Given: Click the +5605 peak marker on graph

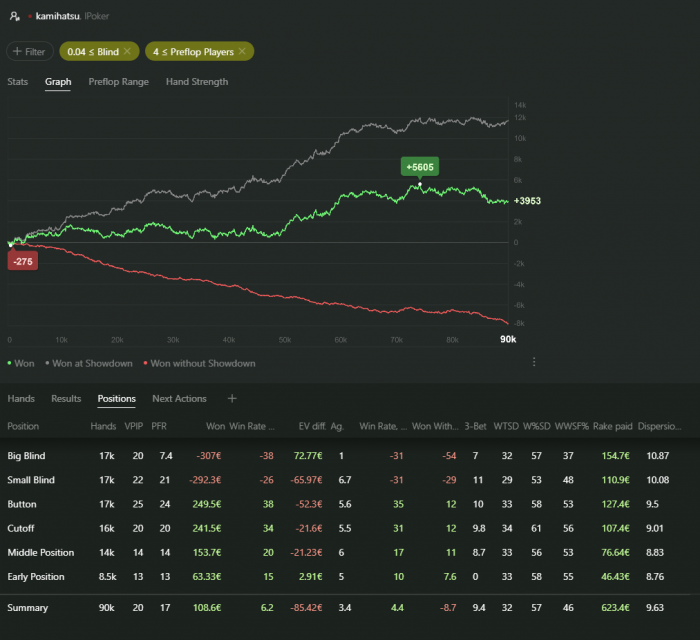Looking at the screenshot, I should (x=420, y=166).
